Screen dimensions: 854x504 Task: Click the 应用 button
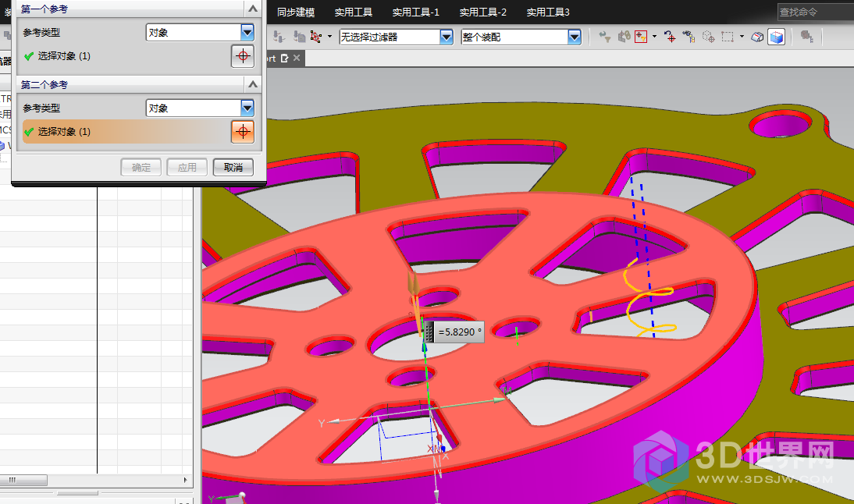pyautogui.click(x=187, y=167)
